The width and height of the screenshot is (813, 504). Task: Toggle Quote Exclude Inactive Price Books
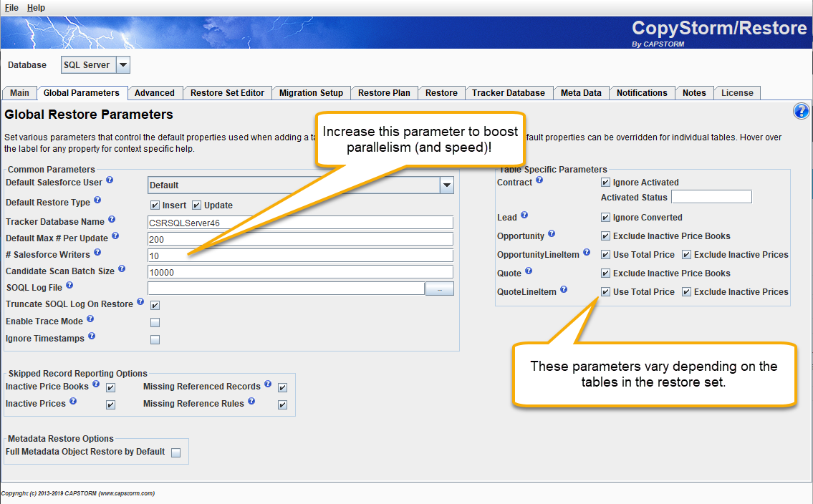[605, 273]
